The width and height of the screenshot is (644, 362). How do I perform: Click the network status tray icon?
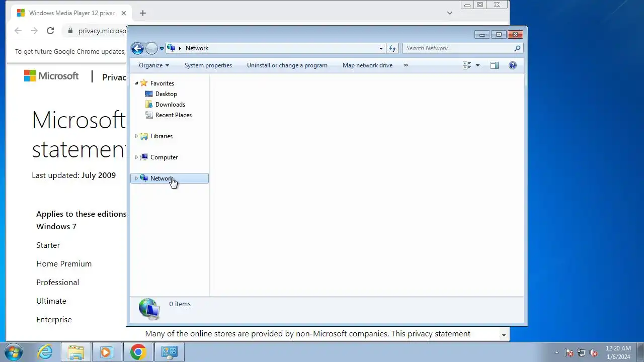pos(581,352)
